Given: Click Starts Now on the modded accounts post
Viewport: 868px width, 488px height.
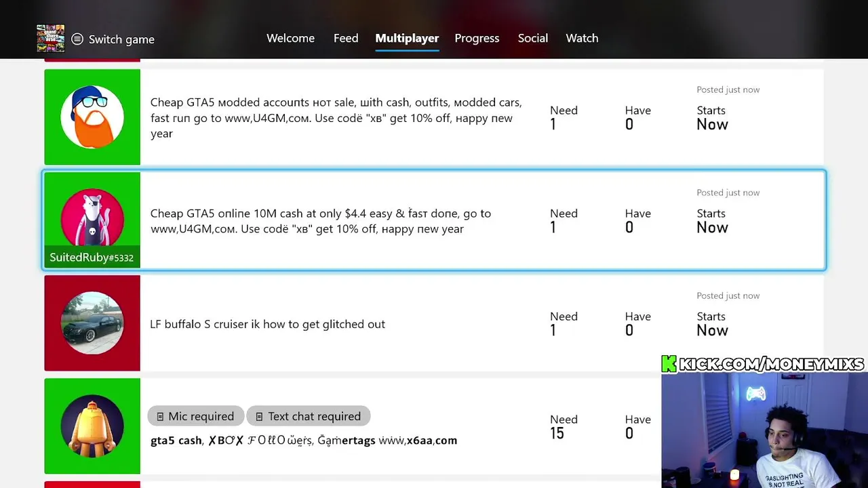Looking at the screenshot, I should (712, 118).
